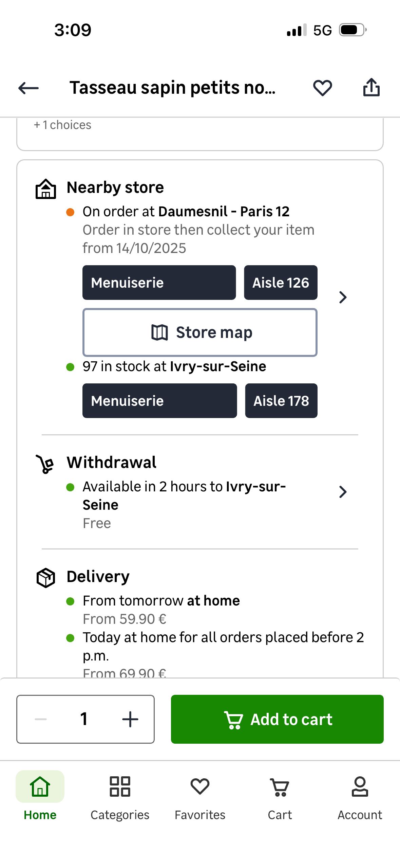400x868 pixels.
Task: Open the Store map
Action: coord(200,332)
